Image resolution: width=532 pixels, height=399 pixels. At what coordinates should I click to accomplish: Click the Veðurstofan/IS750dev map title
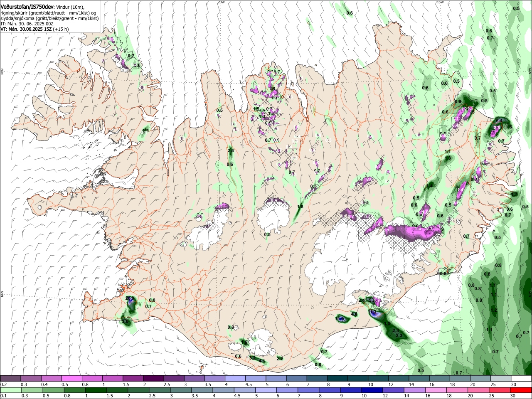tap(27, 7)
